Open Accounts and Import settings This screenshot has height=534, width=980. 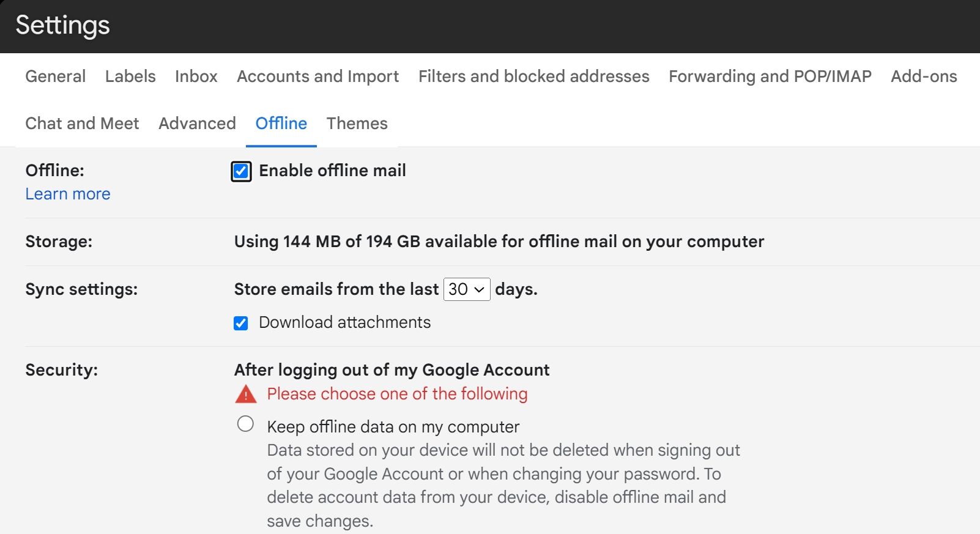(x=317, y=76)
